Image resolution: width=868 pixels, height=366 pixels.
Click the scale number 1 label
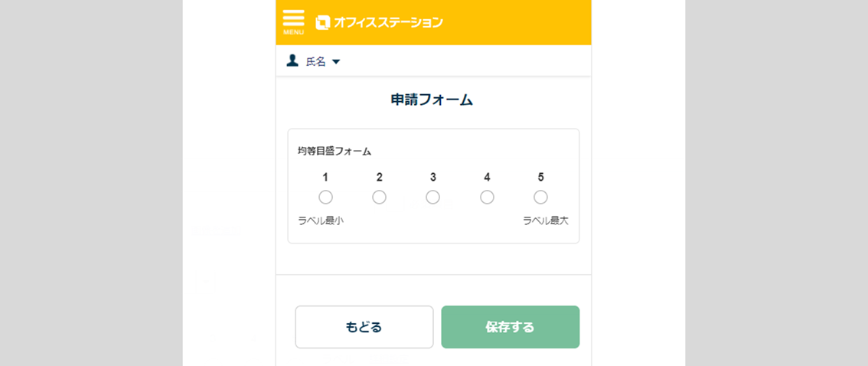(x=325, y=178)
